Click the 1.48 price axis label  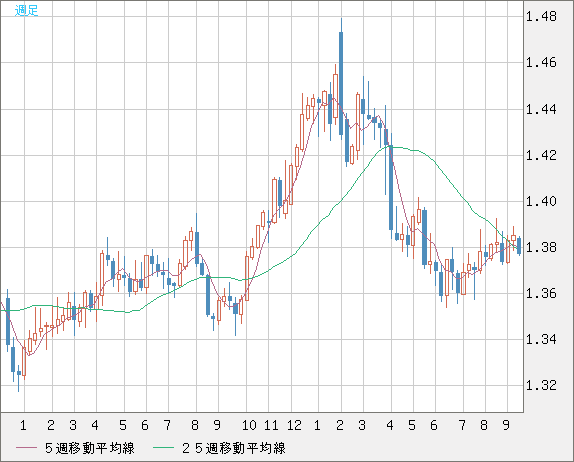coord(541,17)
